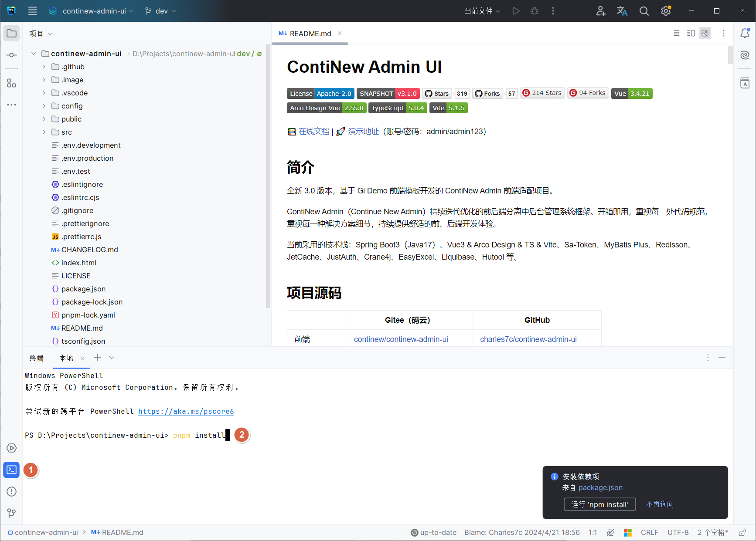Open continew/continew-admin-ui Gitee link
The width and height of the screenshot is (756, 541).
click(x=401, y=339)
